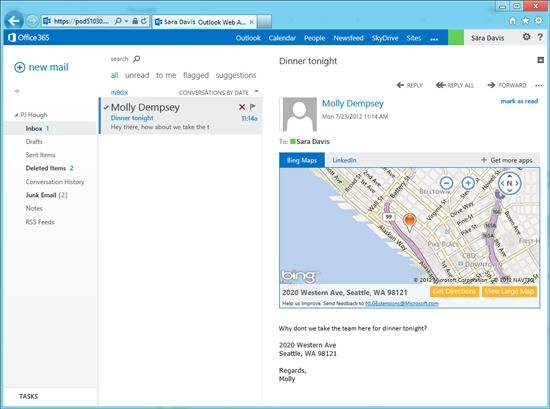Open the Drafts folder
The image size is (550, 409).
tap(34, 142)
